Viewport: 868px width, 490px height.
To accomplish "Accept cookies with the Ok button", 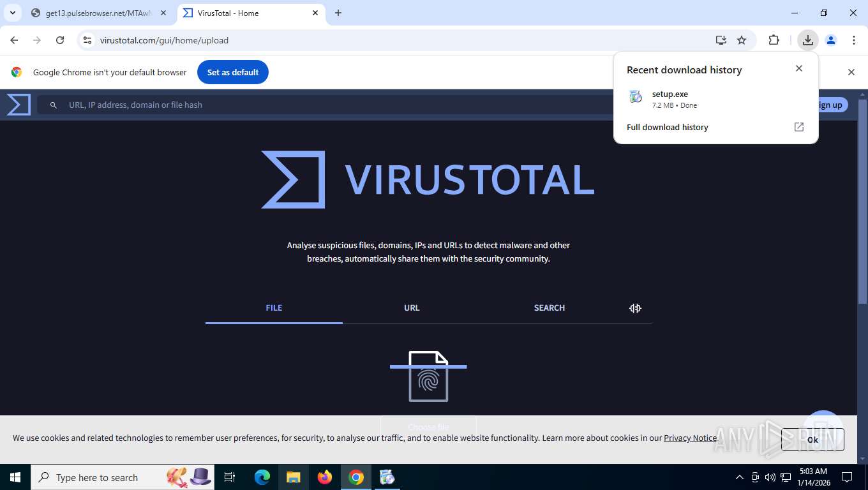I will click(812, 440).
